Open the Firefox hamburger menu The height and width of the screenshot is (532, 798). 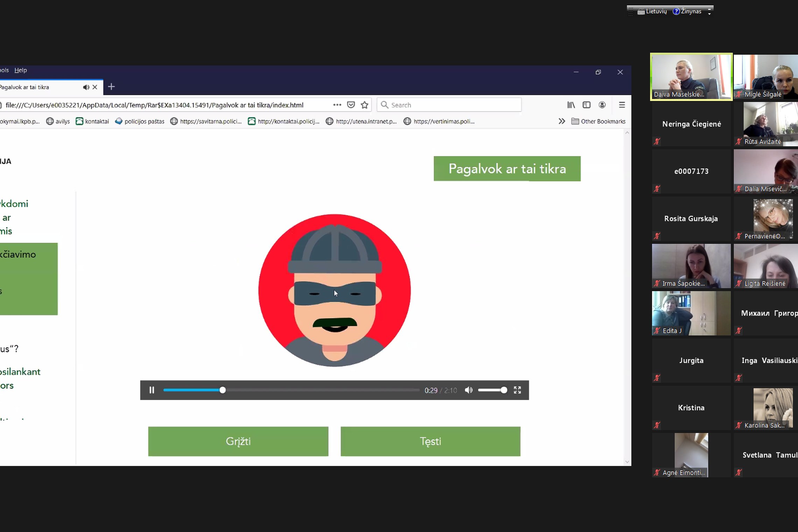tap(622, 105)
